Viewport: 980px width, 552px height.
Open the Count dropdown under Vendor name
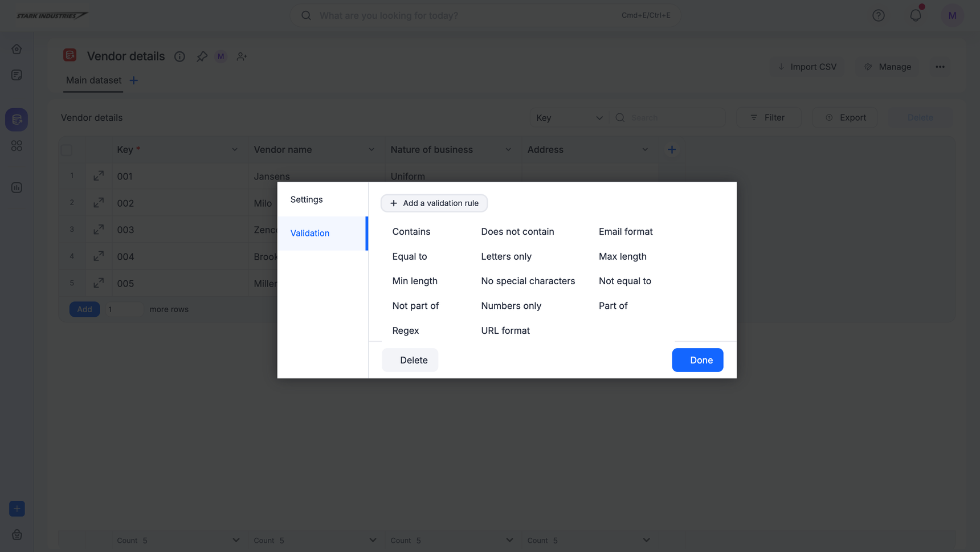coord(373,540)
